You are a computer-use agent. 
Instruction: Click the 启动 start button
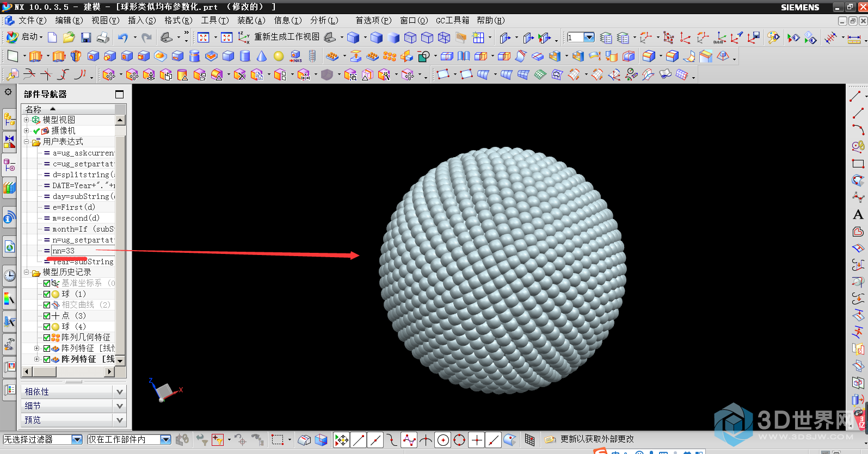click(24, 37)
